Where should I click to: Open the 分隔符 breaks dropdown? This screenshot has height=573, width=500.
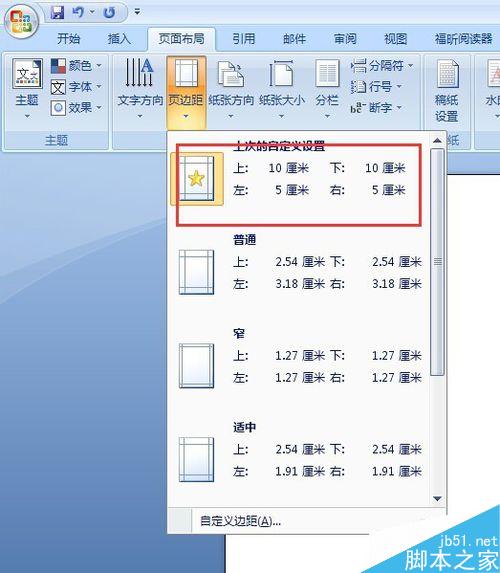tap(382, 66)
